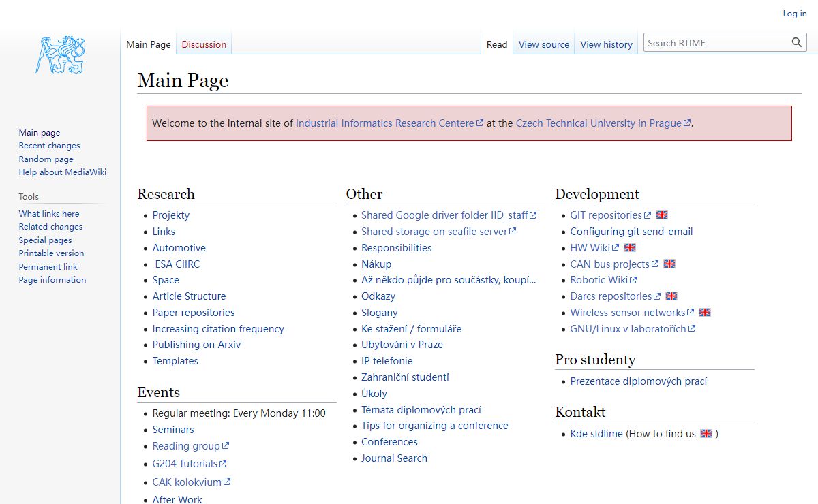Open Related changes tool
818x504 pixels.
50,227
